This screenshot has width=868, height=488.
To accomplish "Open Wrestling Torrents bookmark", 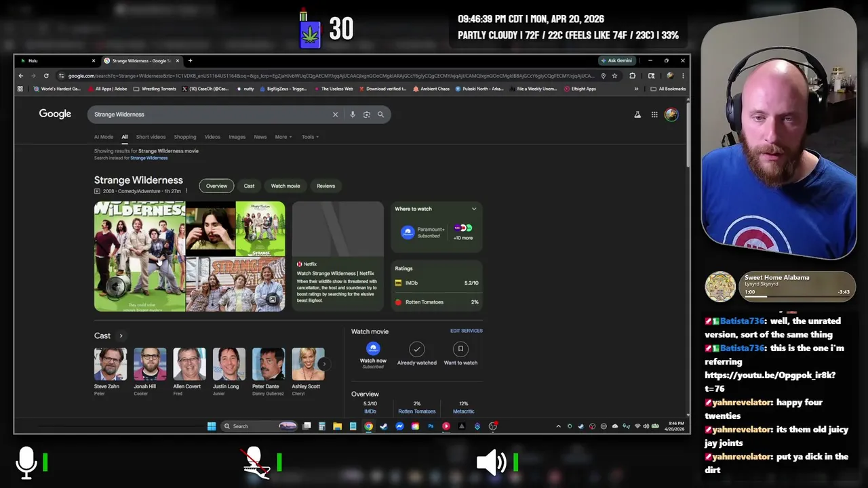I will (155, 89).
